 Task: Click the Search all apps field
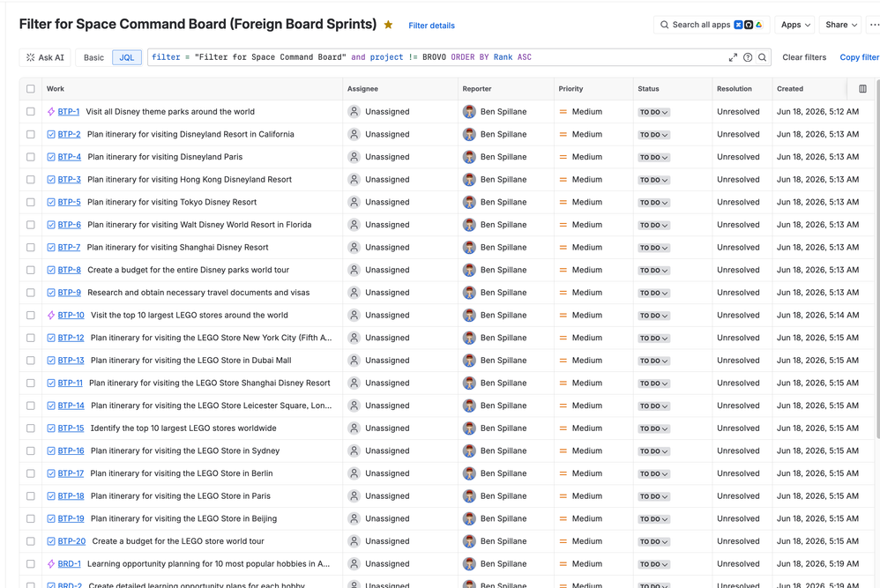click(712, 25)
